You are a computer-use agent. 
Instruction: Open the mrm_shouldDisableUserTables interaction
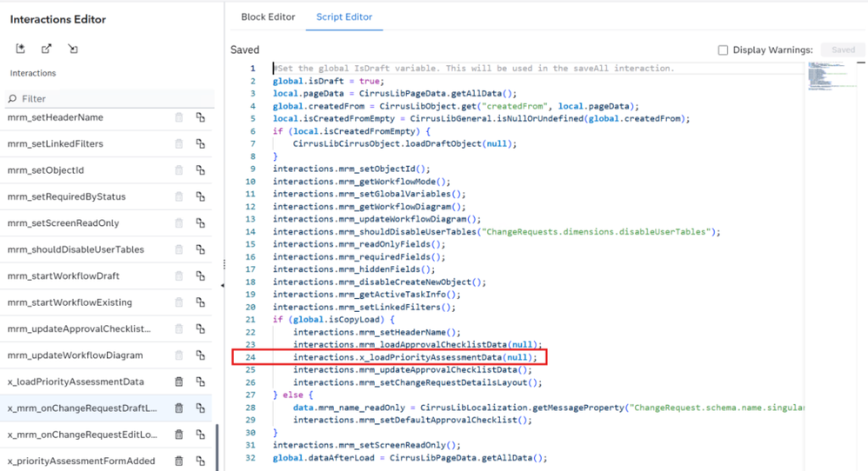76,249
